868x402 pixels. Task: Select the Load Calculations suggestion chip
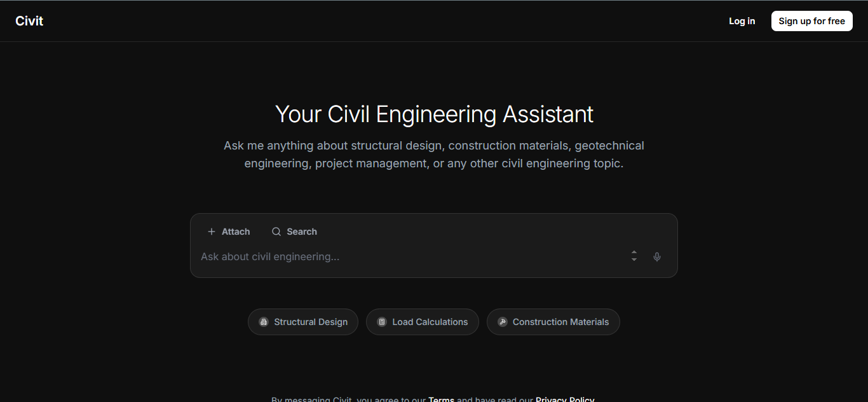pos(423,322)
